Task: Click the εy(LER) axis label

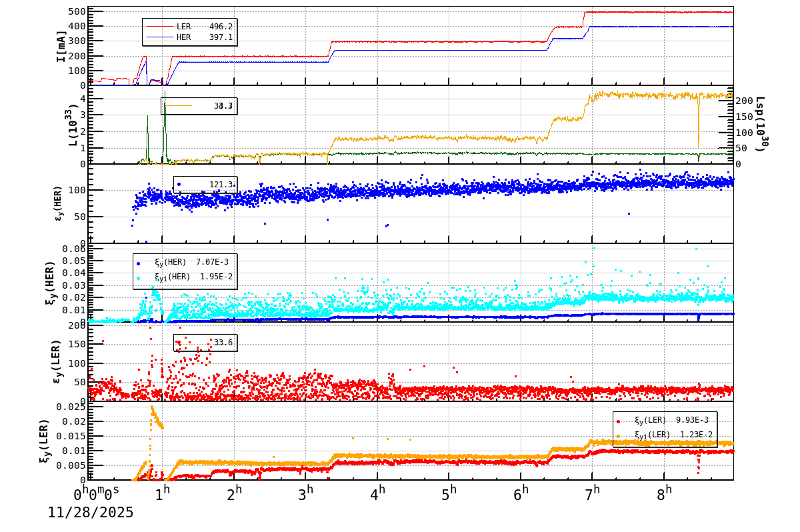Action: point(57,361)
